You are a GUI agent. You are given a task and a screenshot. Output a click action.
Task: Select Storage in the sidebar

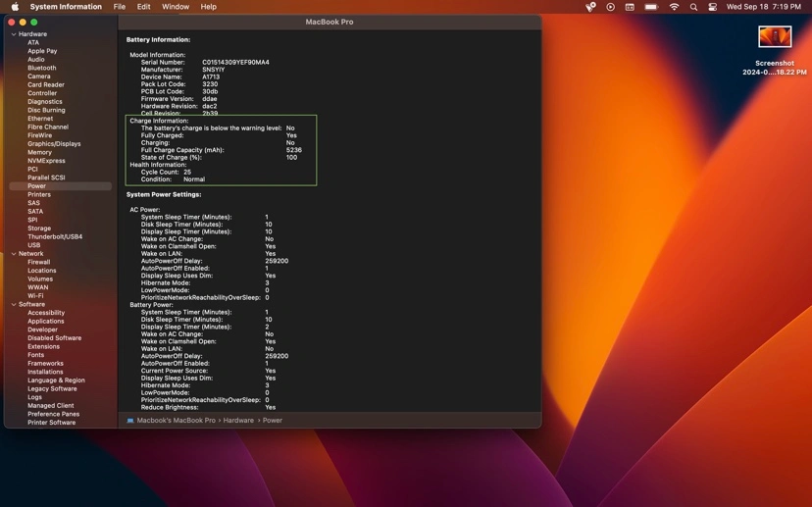[x=39, y=228]
